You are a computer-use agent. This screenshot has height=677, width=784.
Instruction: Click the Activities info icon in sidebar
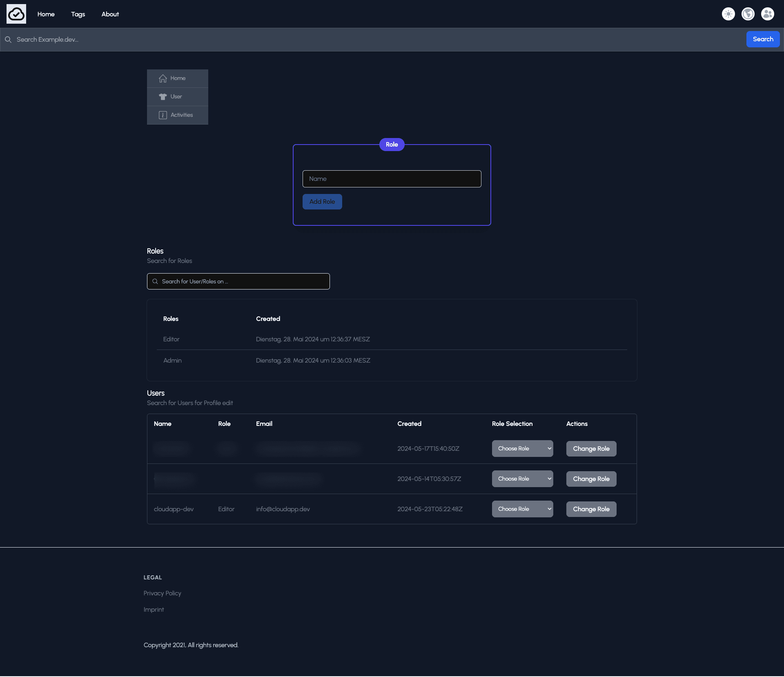163,115
